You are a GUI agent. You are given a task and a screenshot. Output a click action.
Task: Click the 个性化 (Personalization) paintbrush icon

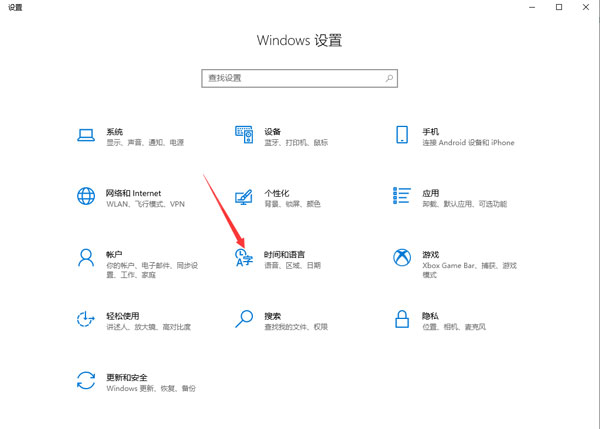pyautogui.click(x=243, y=197)
